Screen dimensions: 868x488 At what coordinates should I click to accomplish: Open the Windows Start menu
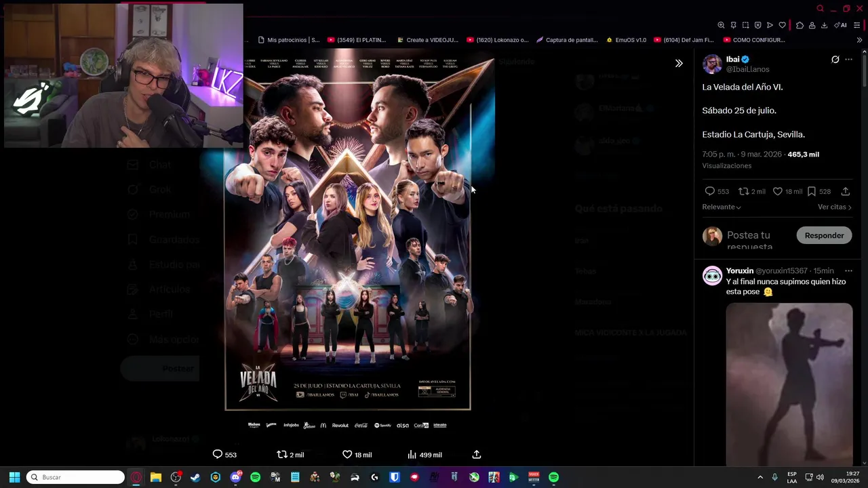[x=14, y=477]
